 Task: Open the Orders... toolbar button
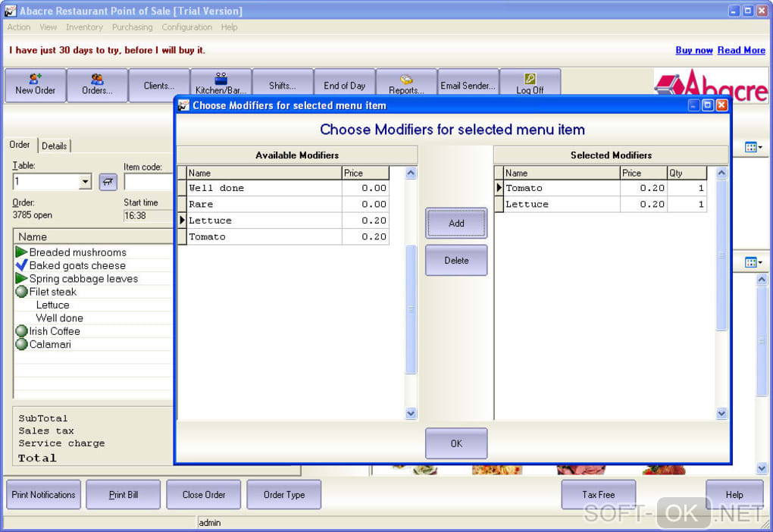coord(97,86)
